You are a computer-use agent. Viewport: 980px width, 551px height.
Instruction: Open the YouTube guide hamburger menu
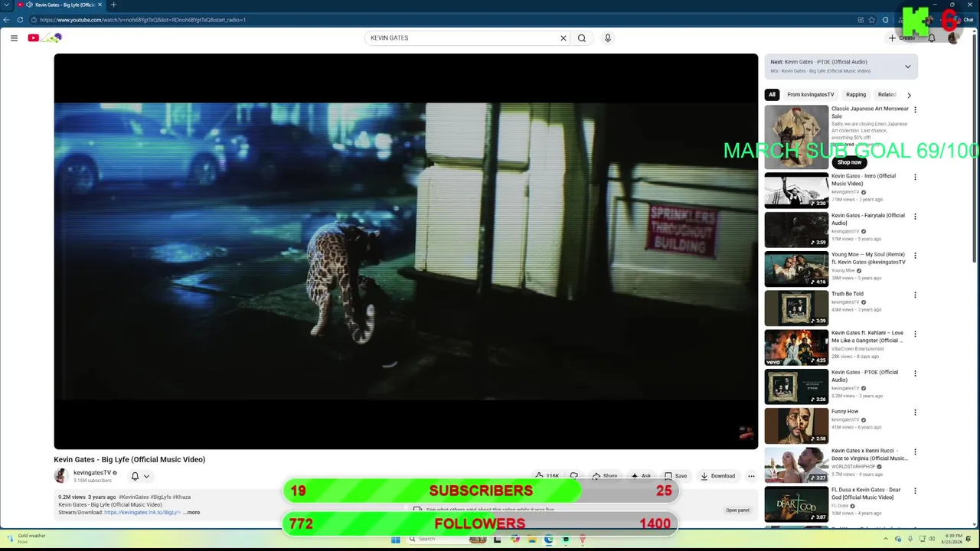click(14, 37)
